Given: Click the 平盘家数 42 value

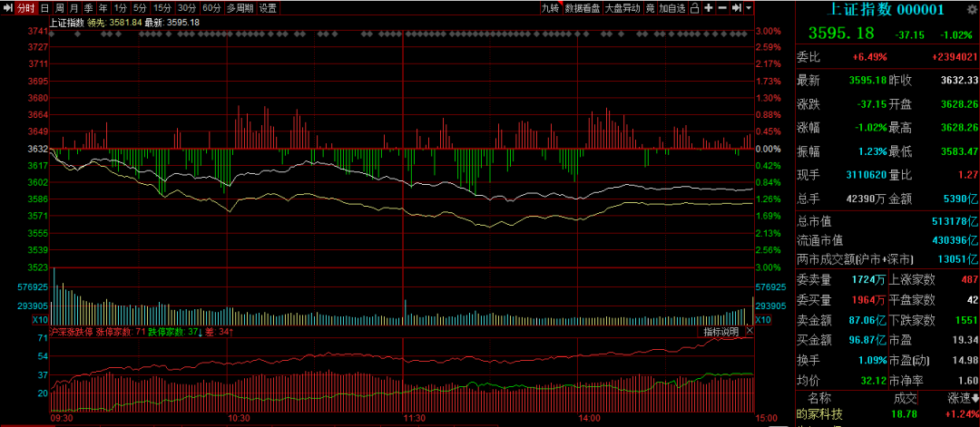Looking at the screenshot, I should pos(972,300).
